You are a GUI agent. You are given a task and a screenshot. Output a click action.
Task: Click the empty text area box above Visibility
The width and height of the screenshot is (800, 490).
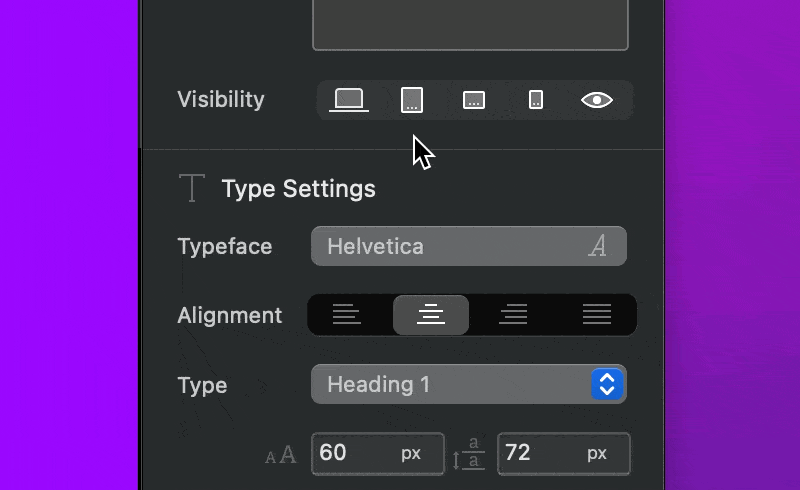470,24
